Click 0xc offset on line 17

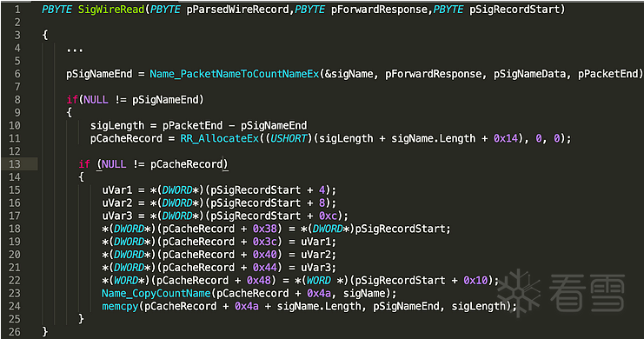point(328,216)
